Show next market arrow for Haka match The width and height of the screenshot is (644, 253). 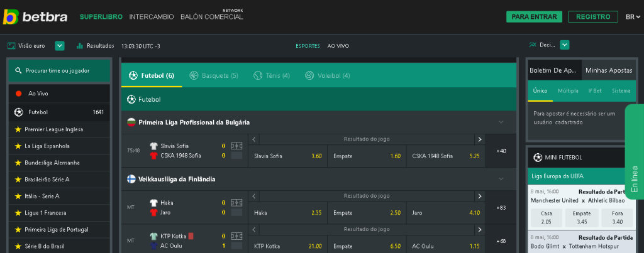(x=480, y=196)
